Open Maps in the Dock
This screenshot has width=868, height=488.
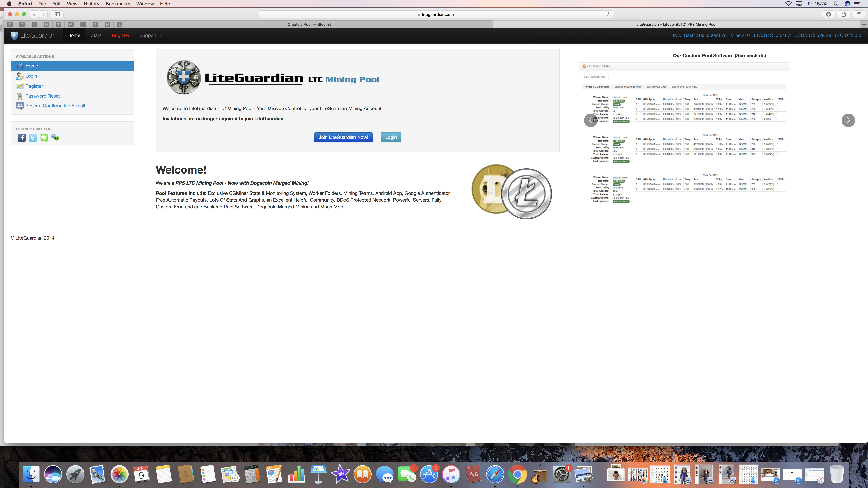coord(230,474)
